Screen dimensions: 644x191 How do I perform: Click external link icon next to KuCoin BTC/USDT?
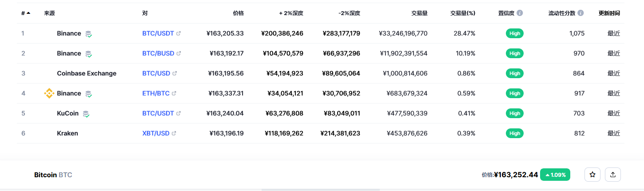[179, 113]
